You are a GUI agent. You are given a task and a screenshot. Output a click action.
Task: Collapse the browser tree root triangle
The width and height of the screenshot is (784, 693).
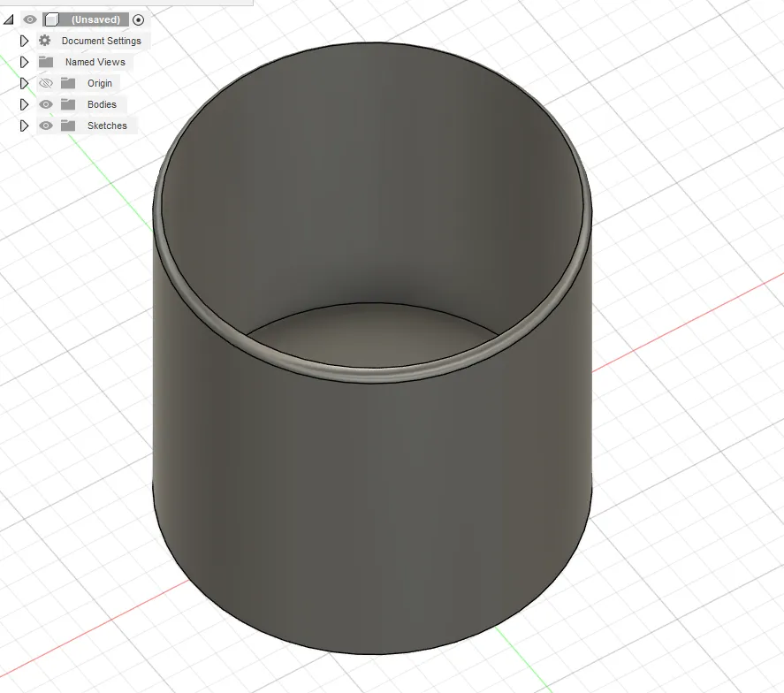click(x=11, y=19)
